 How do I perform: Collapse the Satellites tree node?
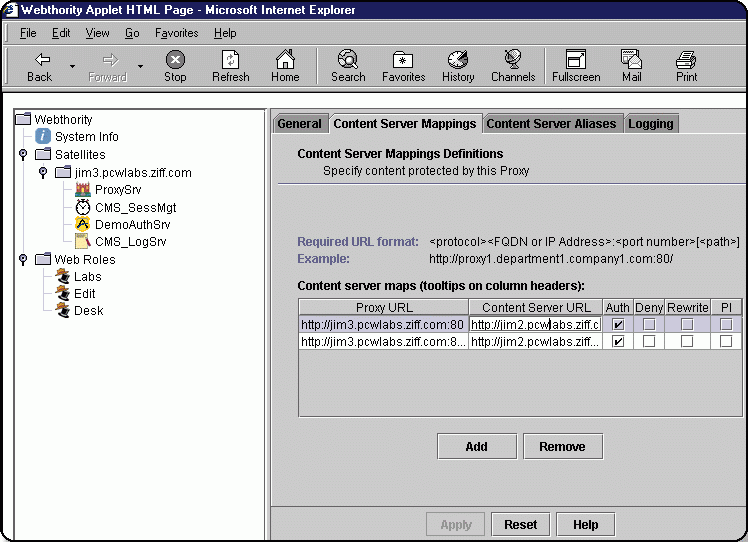click(x=23, y=155)
